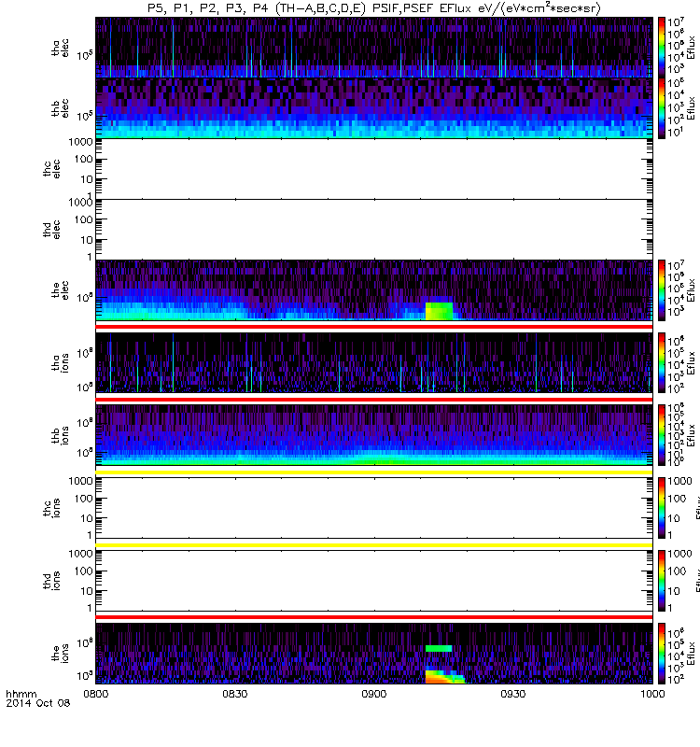Click the 'Eflux' label beside tha elec color bar
The height and width of the screenshot is (747, 700).
coord(691,48)
